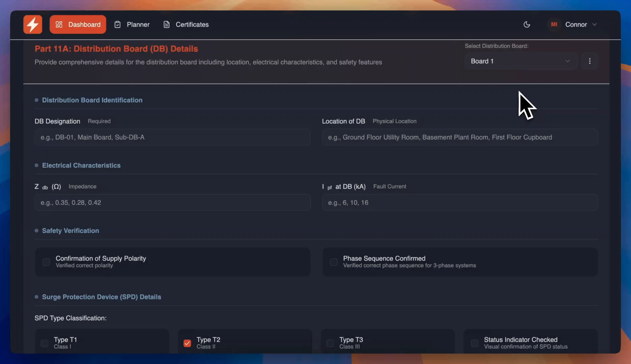Click the Safety Verification heading

tap(70, 231)
